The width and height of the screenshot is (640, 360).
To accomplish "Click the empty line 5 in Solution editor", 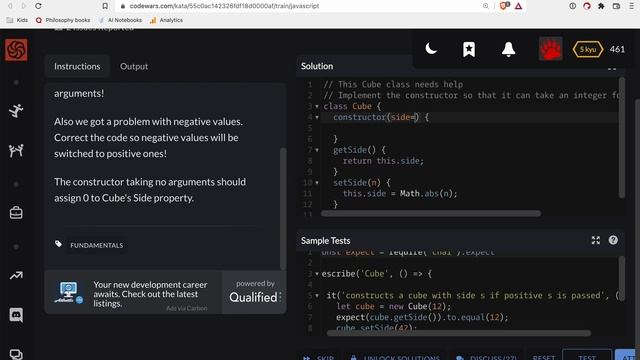I will coord(469,128).
